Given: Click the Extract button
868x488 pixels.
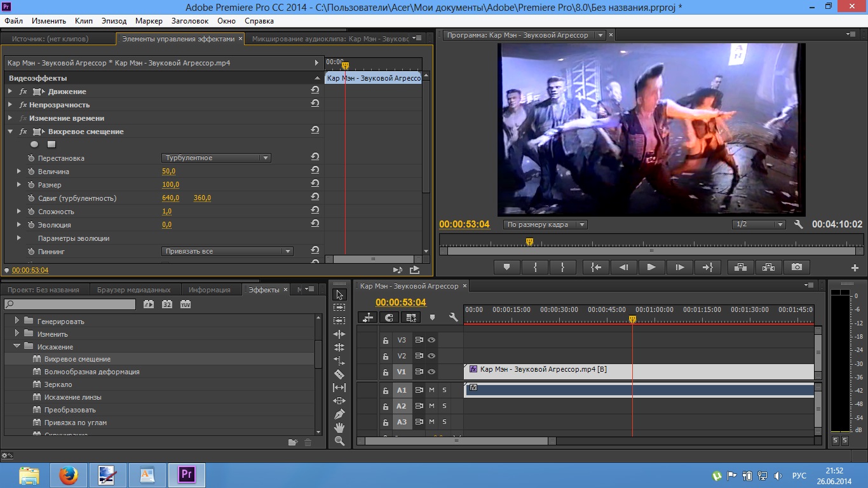Looking at the screenshot, I should point(768,268).
